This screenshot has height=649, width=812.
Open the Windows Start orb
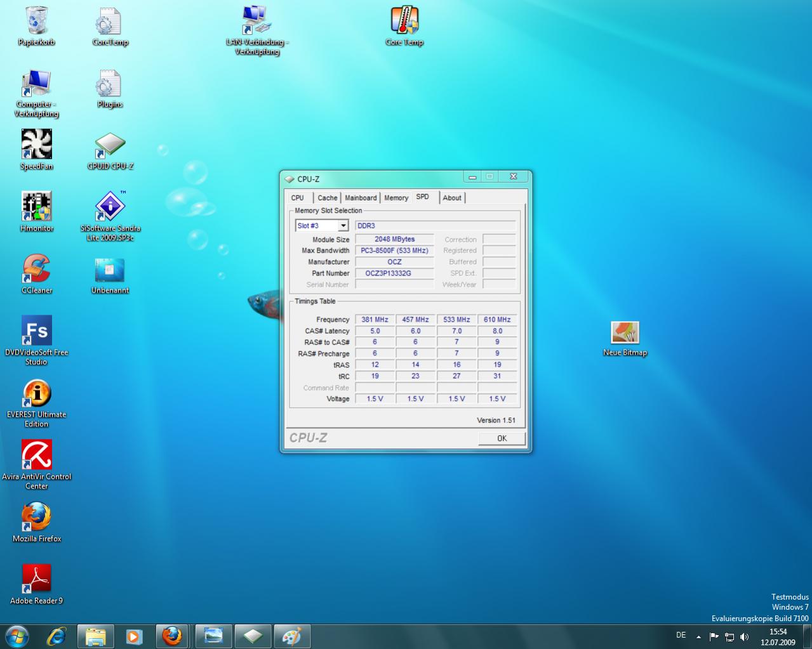(16, 636)
